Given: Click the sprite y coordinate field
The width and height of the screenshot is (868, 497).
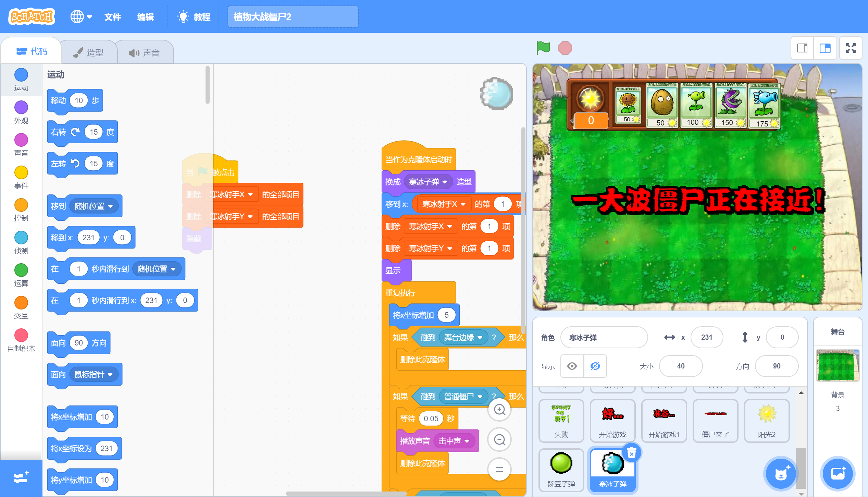Looking at the screenshot, I should coord(782,337).
